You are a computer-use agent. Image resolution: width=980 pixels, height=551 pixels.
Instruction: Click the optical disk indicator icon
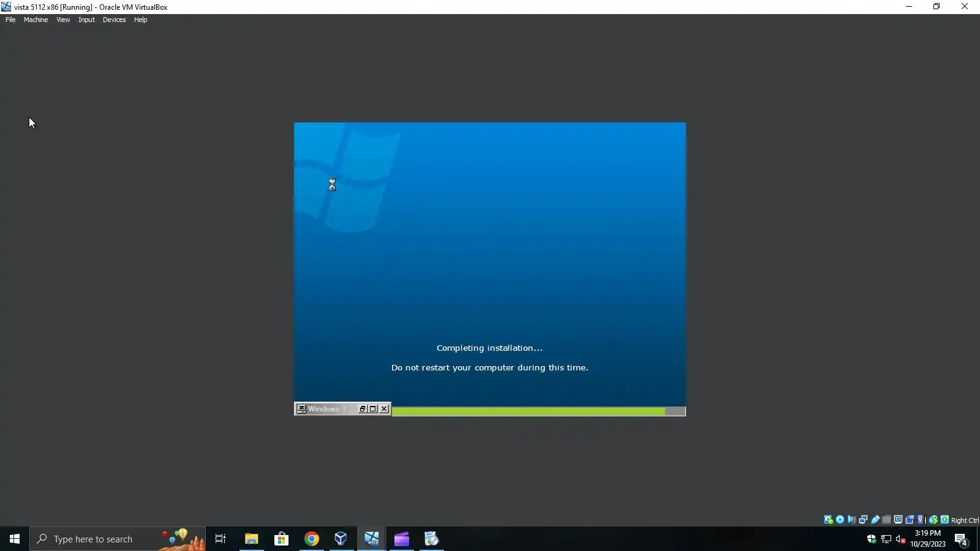pos(840,520)
